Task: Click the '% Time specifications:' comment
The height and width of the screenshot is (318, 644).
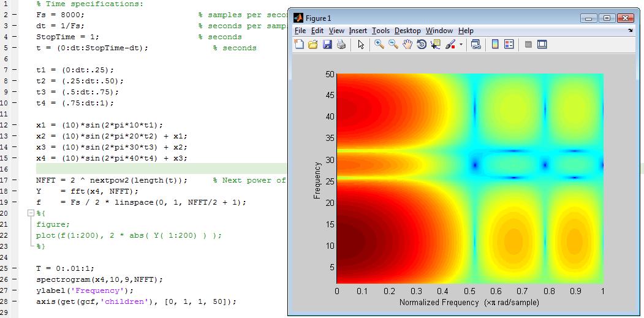Action: (89, 4)
